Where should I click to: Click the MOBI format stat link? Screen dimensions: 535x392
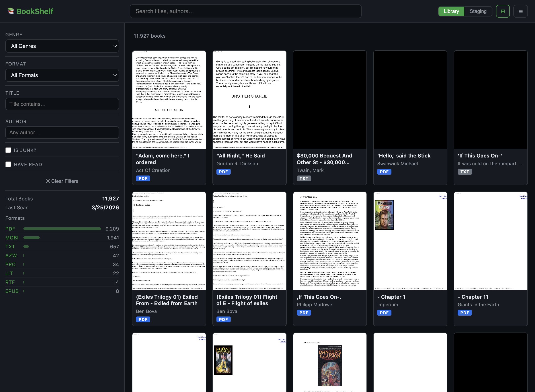[12, 238]
